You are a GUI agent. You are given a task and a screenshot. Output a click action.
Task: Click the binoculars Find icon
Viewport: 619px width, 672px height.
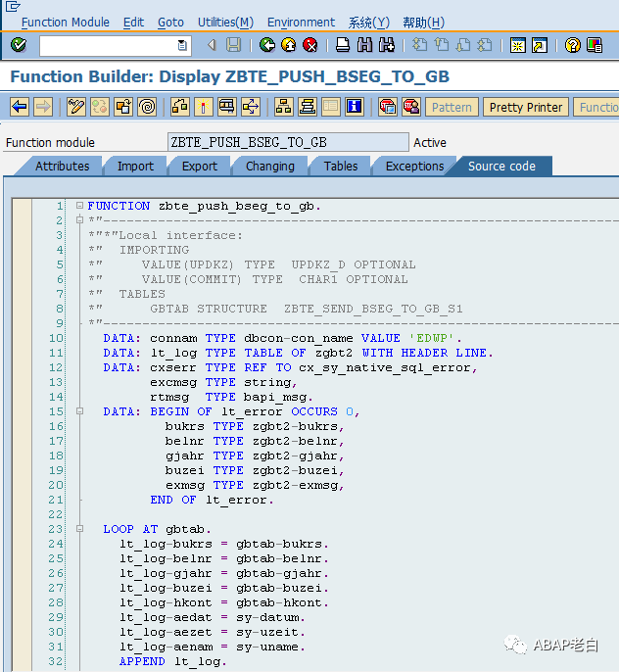pos(364,45)
